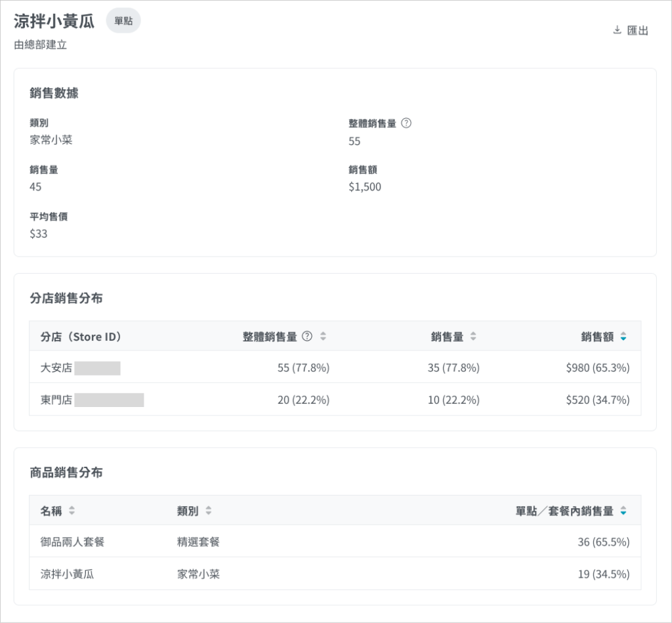This screenshot has width=672, height=623.
Task: Sort store table by 銷售量 arrows
Action: pyautogui.click(x=473, y=337)
